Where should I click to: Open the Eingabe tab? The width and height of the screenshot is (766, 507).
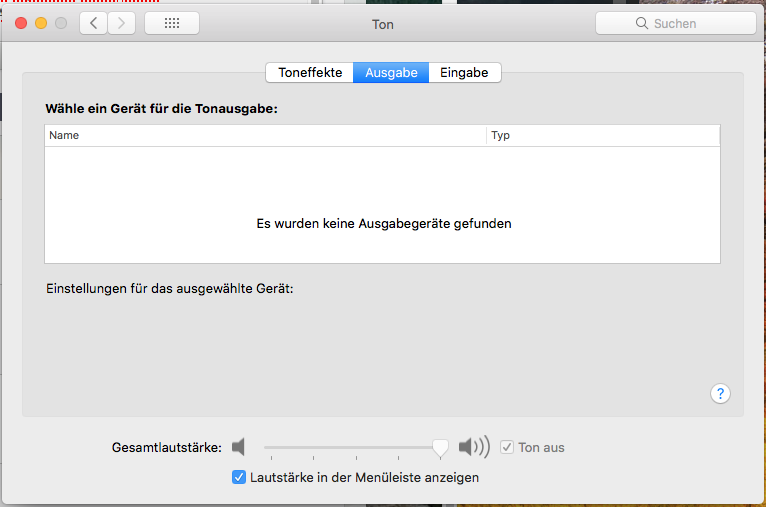(465, 72)
